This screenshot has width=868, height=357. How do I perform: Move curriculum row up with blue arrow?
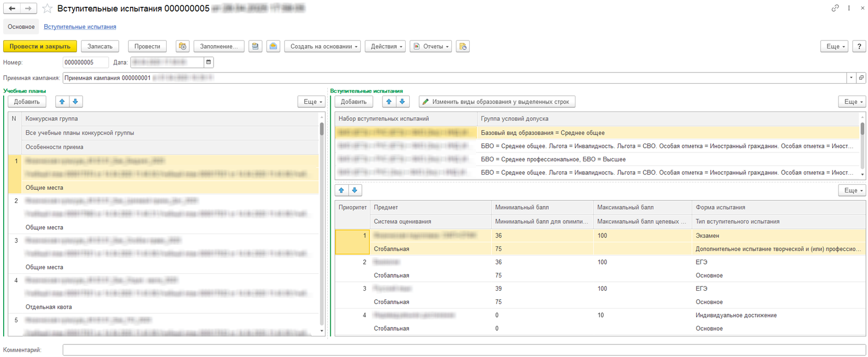(x=62, y=101)
